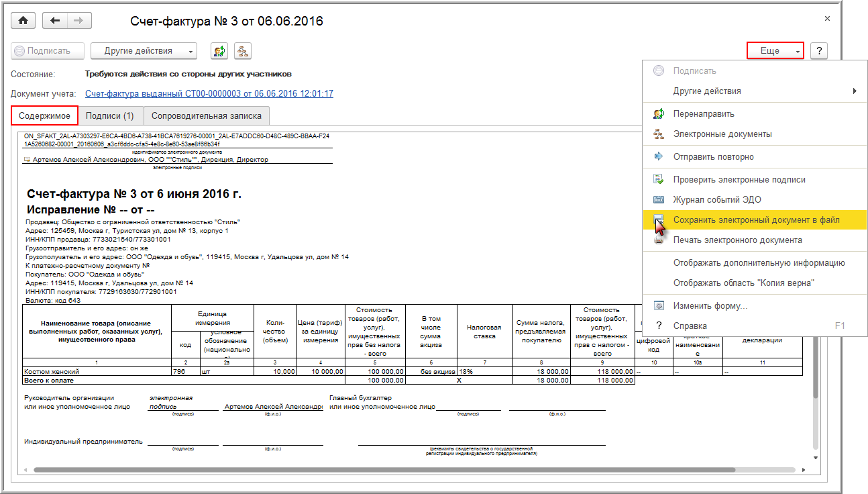Click the Исправление № -- от -- line
868x494 pixels.
click(91, 209)
